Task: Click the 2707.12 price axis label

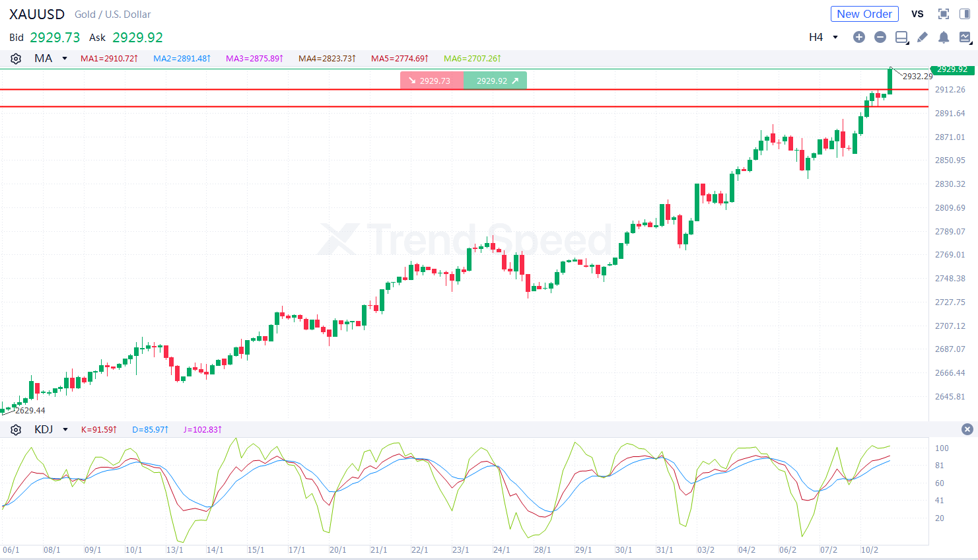Action: [950, 326]
